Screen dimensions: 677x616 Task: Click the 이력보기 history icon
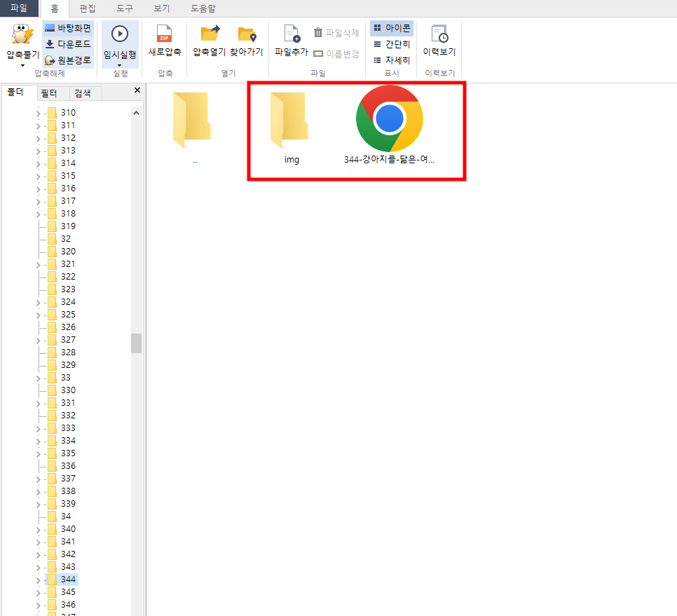(x=439, y=34)
